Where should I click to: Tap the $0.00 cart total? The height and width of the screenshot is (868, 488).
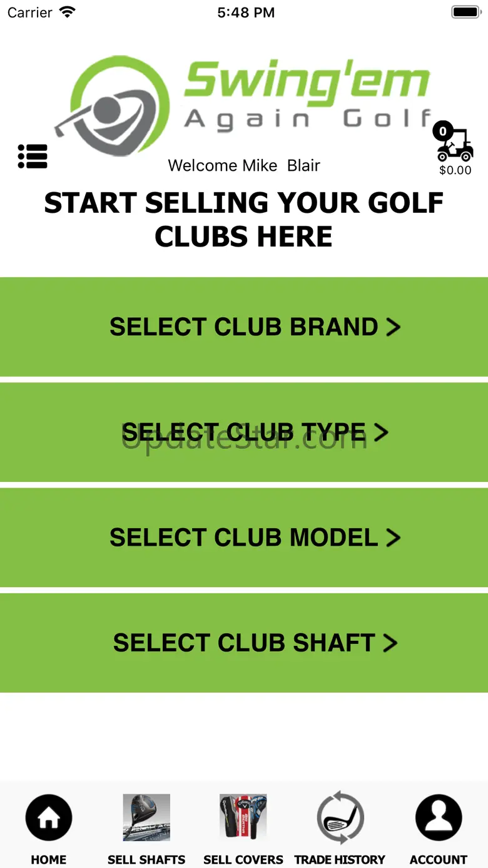[455, 170]
